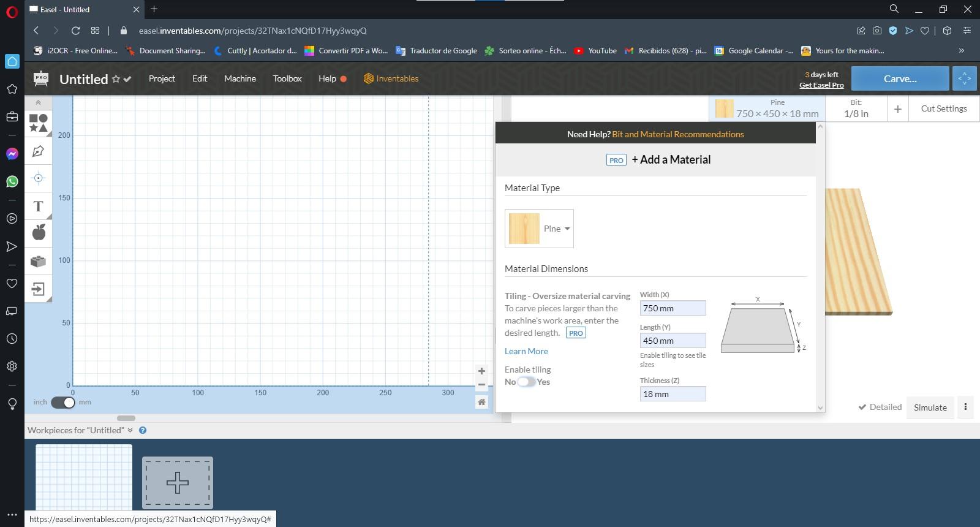Open the Project menu
The image size is (980, 527).
pyautogui.click(x=162, y=78)
